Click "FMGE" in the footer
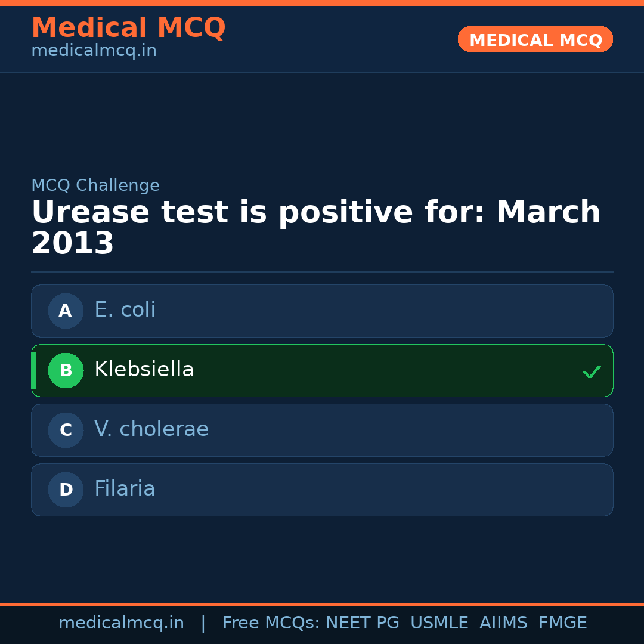Screen dimensions: 644x644 [x=562, y=623]
